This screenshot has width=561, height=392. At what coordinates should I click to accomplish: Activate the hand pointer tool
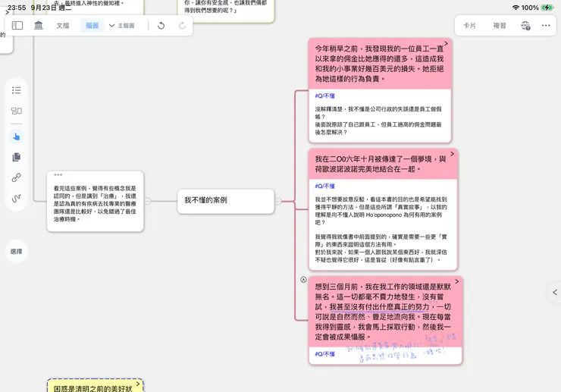17,136
